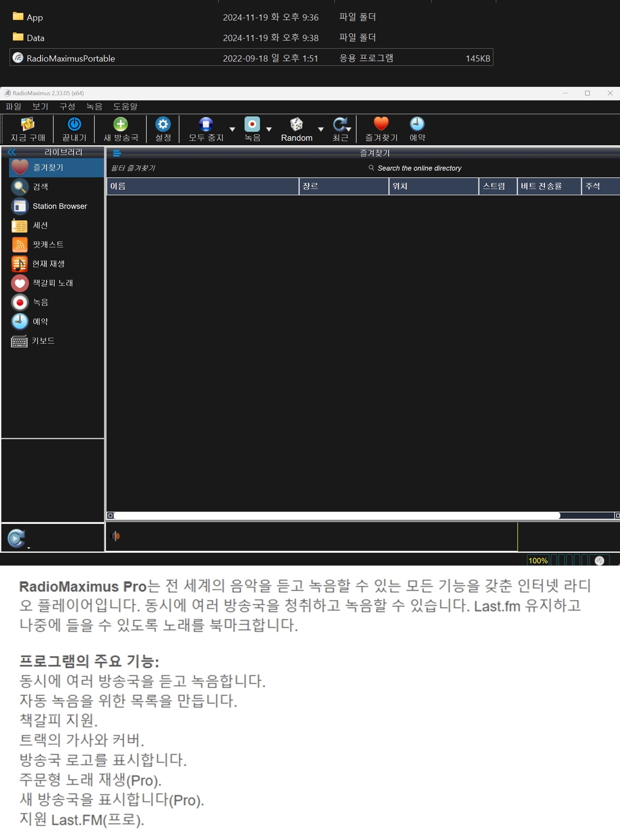Click the play/refresh icon at bottom-left panel
The image size is (620, 840).
pos(16,538)
